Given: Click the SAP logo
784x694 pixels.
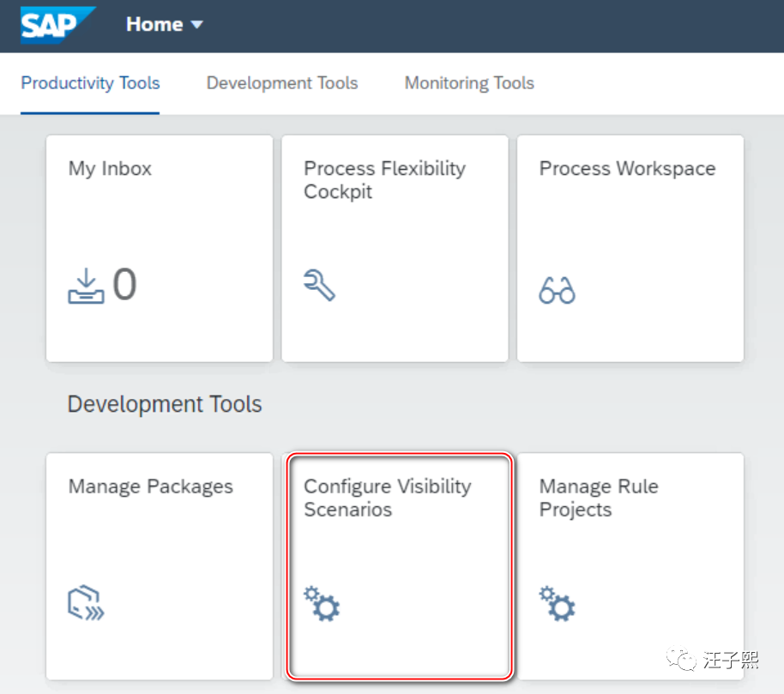Looking at the screenshot, I should [57, 24].
